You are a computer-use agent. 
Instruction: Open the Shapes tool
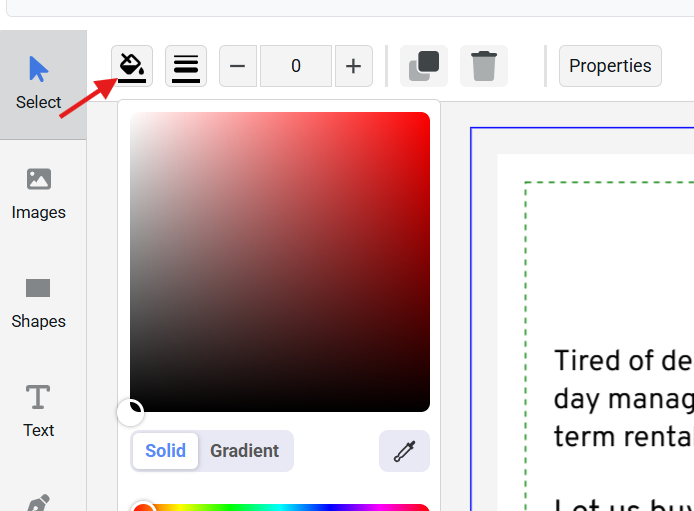coord(39,302)
